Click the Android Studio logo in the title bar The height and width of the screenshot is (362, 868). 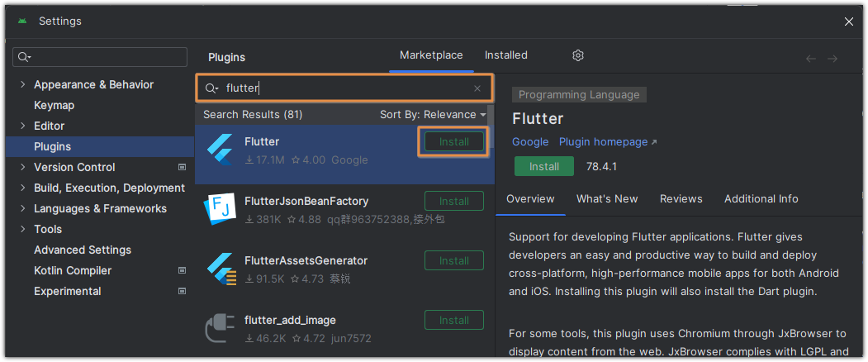click(22, 21)
